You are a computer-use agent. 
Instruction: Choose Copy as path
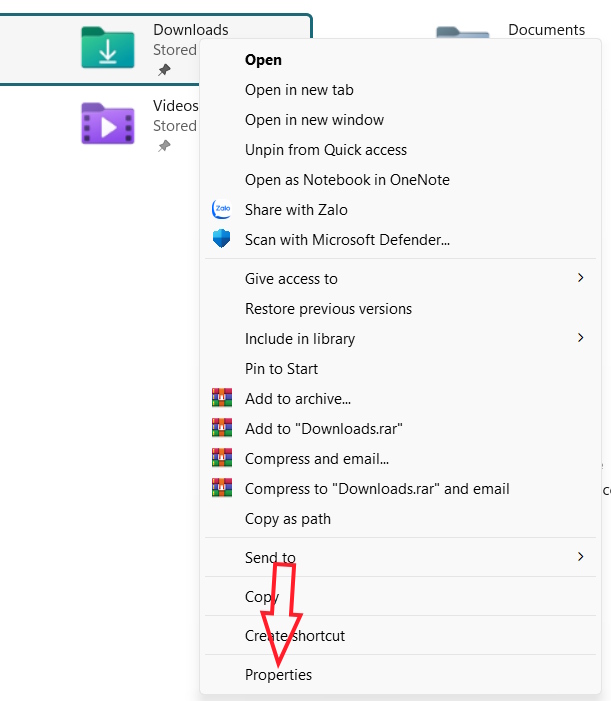(400, 519)
